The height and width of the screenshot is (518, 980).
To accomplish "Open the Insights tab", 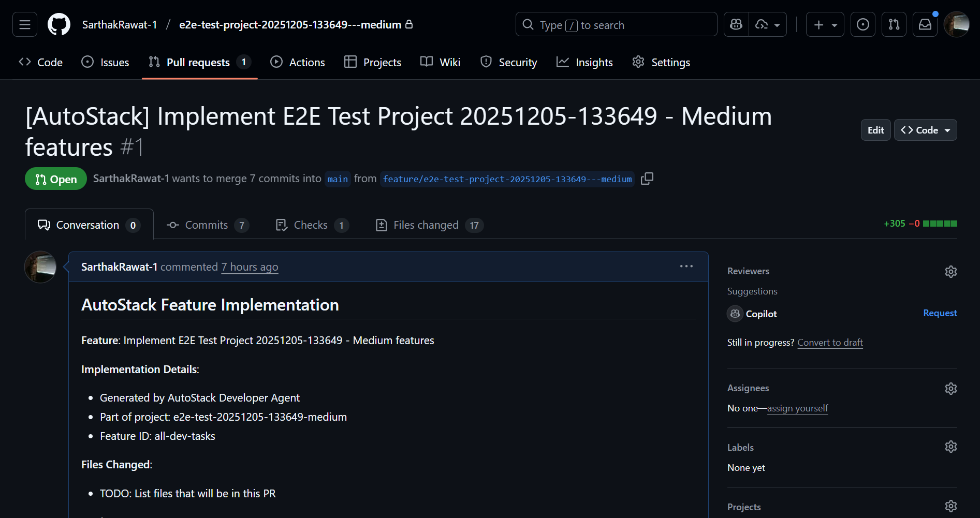I will [x=584, y=62].
